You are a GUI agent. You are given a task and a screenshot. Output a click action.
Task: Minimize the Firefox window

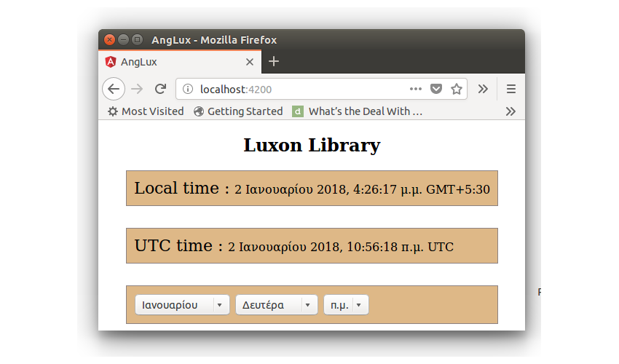(123, 39)
